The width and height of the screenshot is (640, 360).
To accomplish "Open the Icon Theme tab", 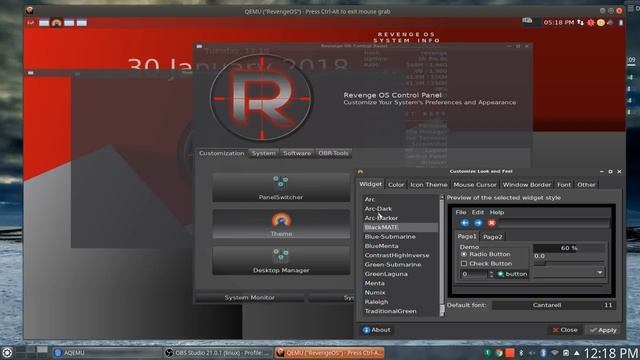I will pyautogui.click(x=429, y=185).
